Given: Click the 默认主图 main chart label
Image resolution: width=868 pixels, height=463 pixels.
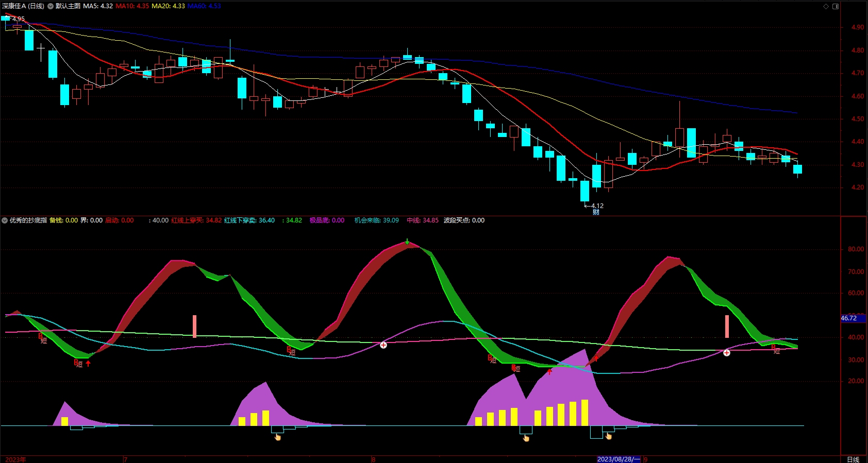Looking at the screenshot, I should click(x=68, y=6).
